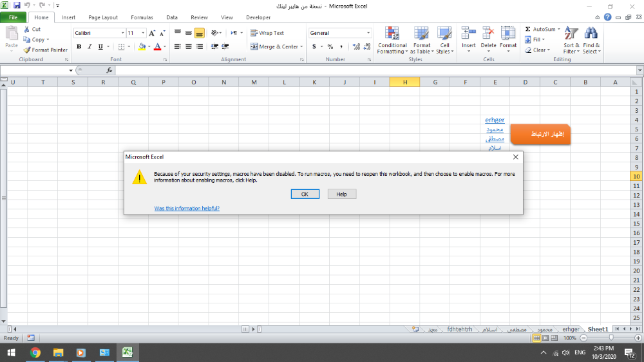Switch to the Developer tab

pyautogui.click(x=258, y=17)
